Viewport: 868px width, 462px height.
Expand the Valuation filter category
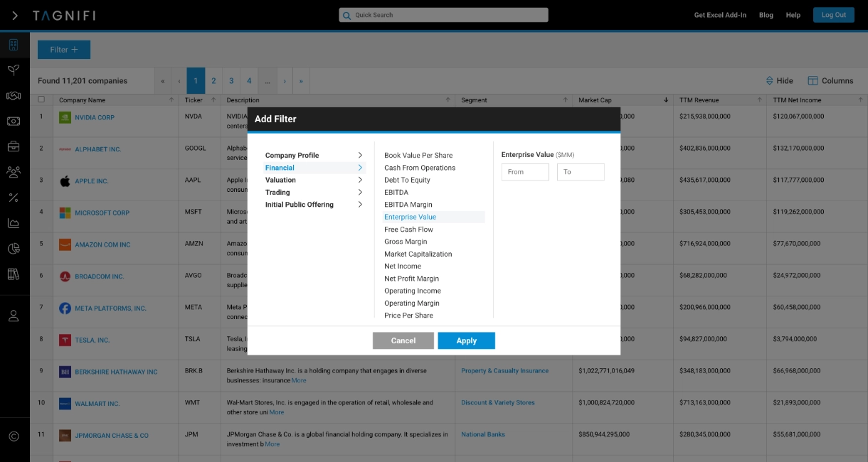pyautogui.click(x=313, y=180)
